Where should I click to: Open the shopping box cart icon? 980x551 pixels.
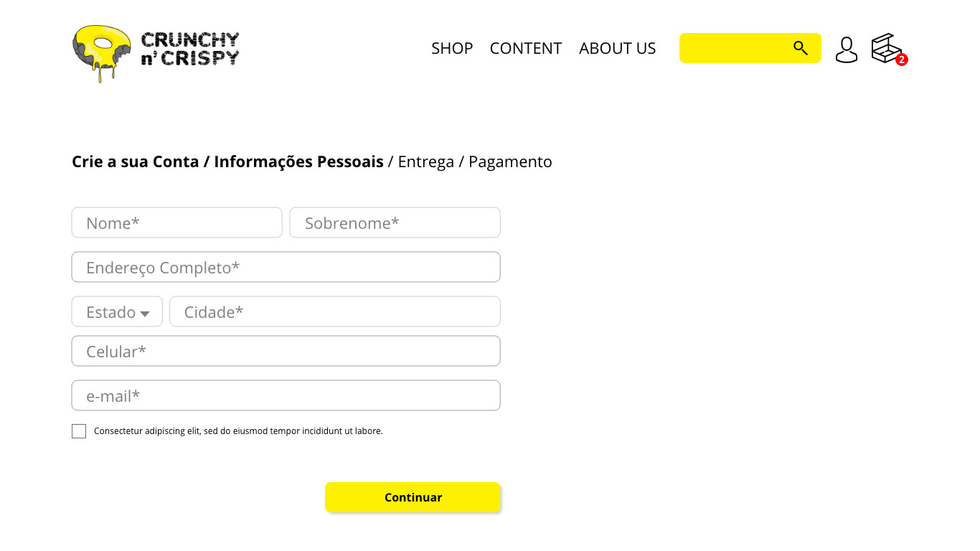(885, 48)
